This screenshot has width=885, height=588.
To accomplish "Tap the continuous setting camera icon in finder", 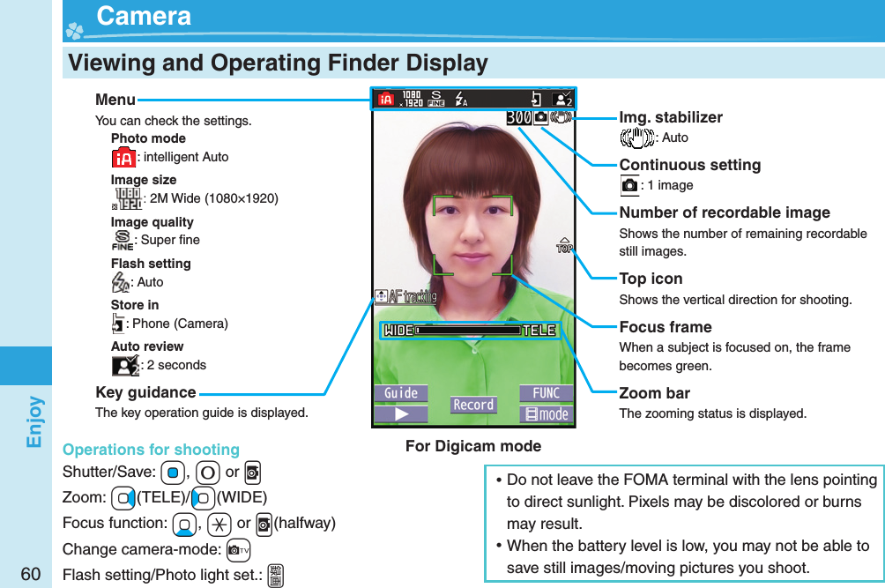I will [x=540, y=117].
